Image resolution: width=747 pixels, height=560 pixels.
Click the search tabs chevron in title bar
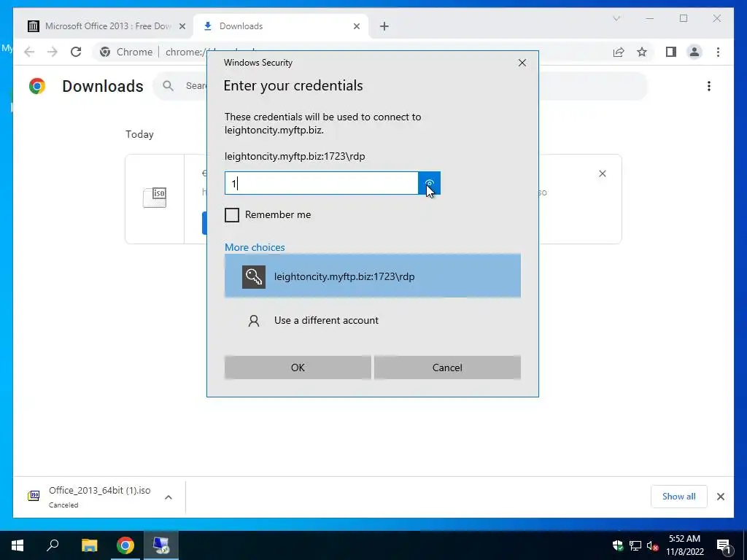(616, 18)
